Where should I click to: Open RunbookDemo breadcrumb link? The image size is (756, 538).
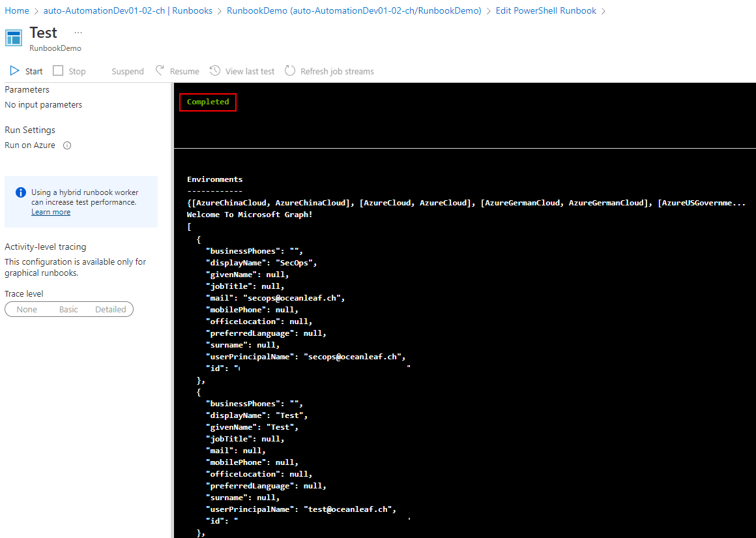354,10
